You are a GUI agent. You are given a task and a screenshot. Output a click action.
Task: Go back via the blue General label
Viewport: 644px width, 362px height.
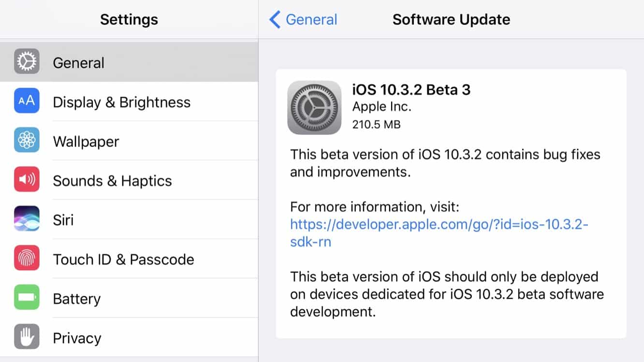[x=311, y=20]
